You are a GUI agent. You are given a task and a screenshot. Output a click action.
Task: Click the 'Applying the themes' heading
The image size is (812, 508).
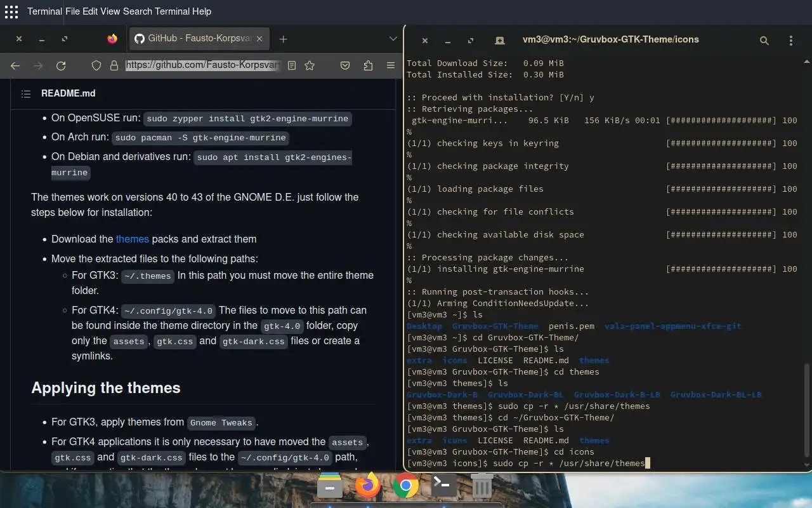[x=106, y=388]
